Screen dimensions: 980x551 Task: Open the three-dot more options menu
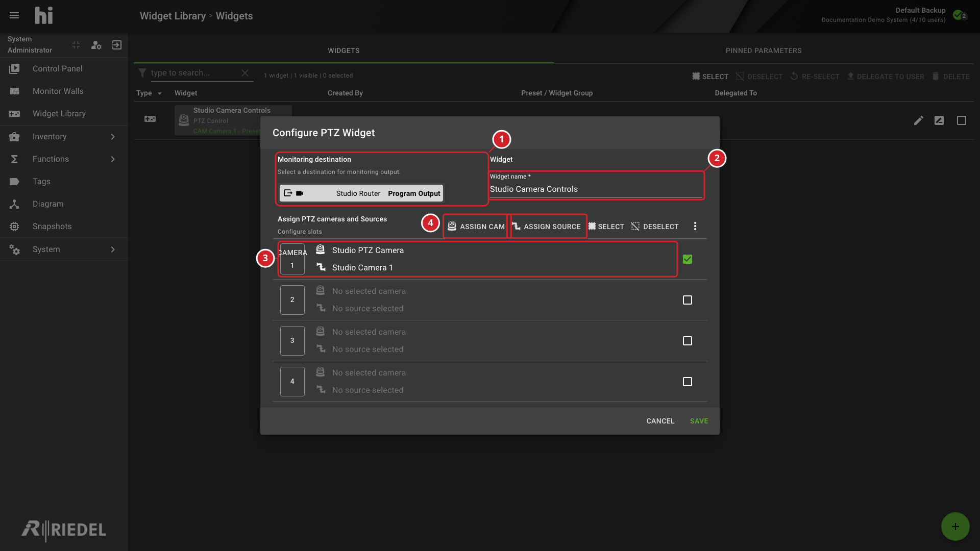pyautogui.click(x=695, y=226)
